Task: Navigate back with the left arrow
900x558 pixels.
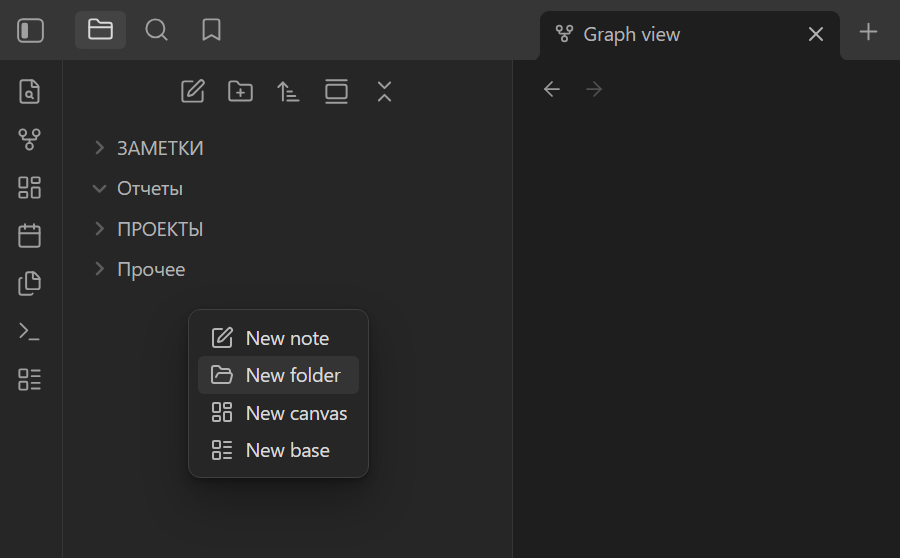Action: [552, 89]
